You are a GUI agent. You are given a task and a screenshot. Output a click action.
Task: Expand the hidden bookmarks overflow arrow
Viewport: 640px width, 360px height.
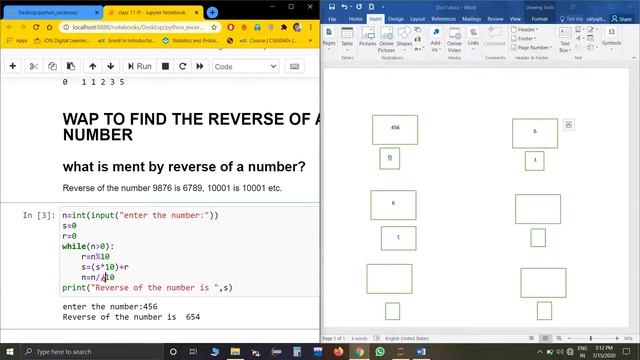(310, 40)
